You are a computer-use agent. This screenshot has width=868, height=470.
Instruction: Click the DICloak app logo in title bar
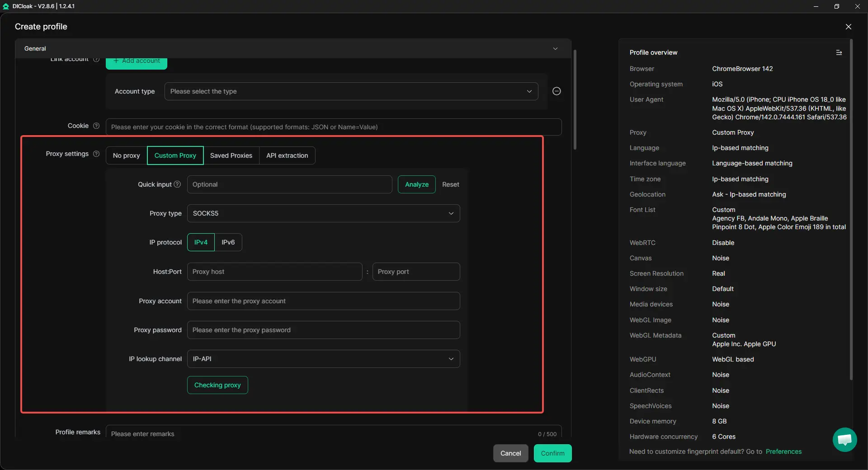(6, 6)
